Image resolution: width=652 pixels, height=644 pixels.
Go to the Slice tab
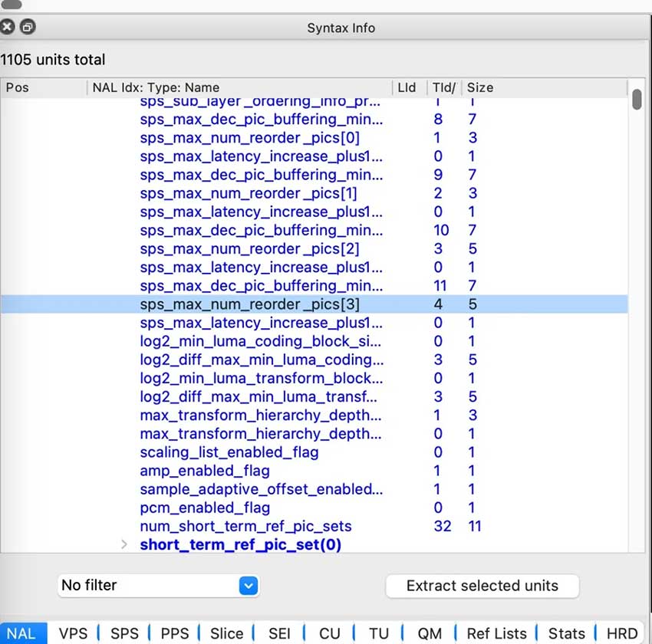(226, 633)
